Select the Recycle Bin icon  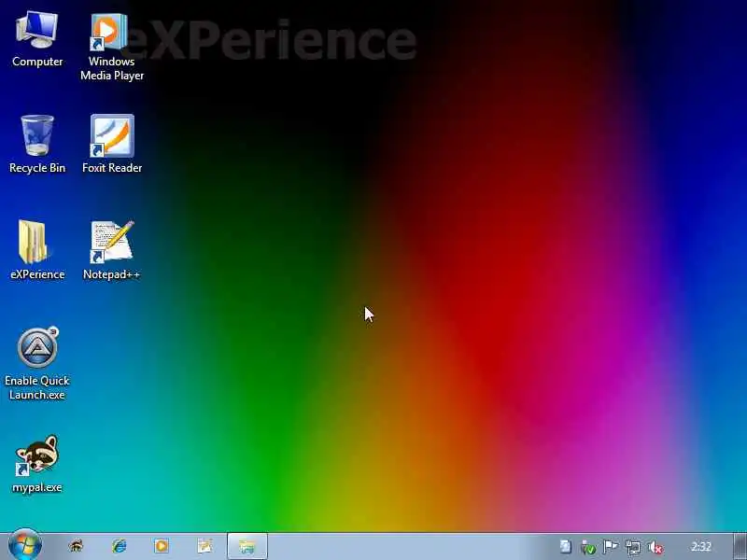tap(37, 144)
